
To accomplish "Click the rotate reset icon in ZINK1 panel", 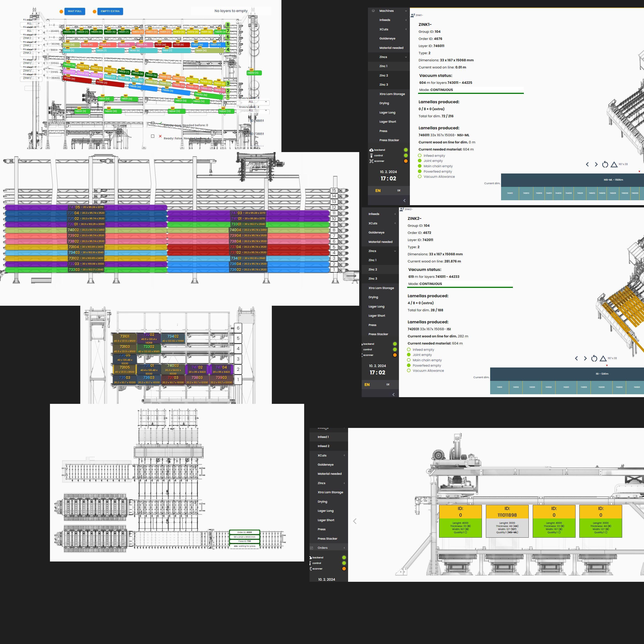I will pyautogui.click(x=605, y=164).
